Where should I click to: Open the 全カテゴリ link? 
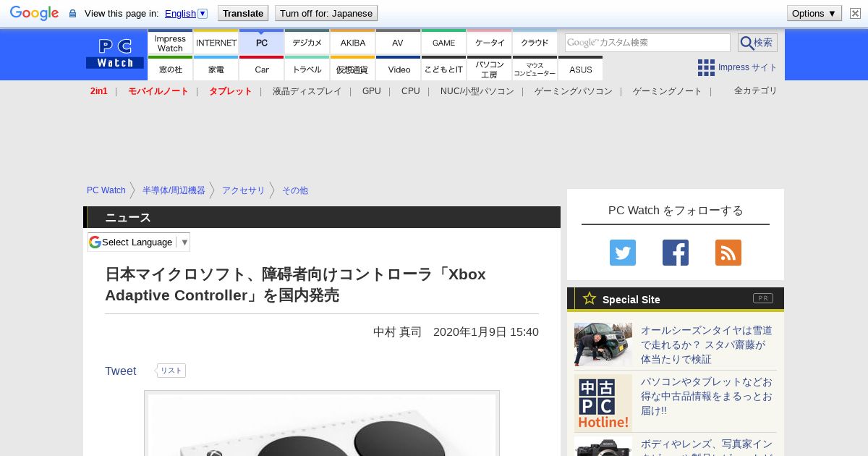tap(756, 90)
